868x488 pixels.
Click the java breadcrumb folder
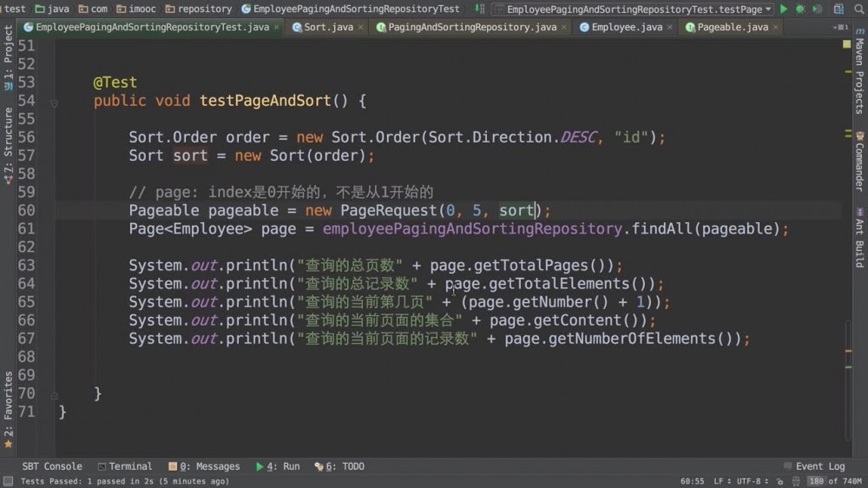pos(52,9)
